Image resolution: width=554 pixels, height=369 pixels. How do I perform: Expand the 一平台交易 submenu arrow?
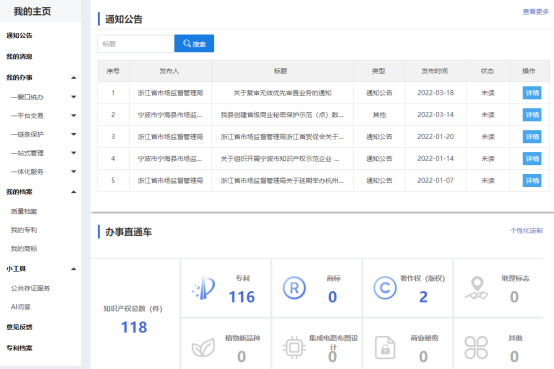(73, 115)
